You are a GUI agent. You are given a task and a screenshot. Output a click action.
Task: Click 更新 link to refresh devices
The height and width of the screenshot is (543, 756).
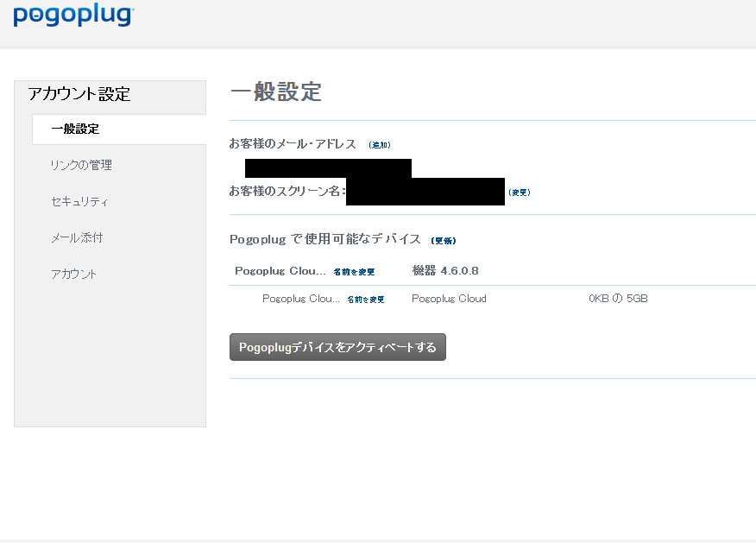click(443, 241)
